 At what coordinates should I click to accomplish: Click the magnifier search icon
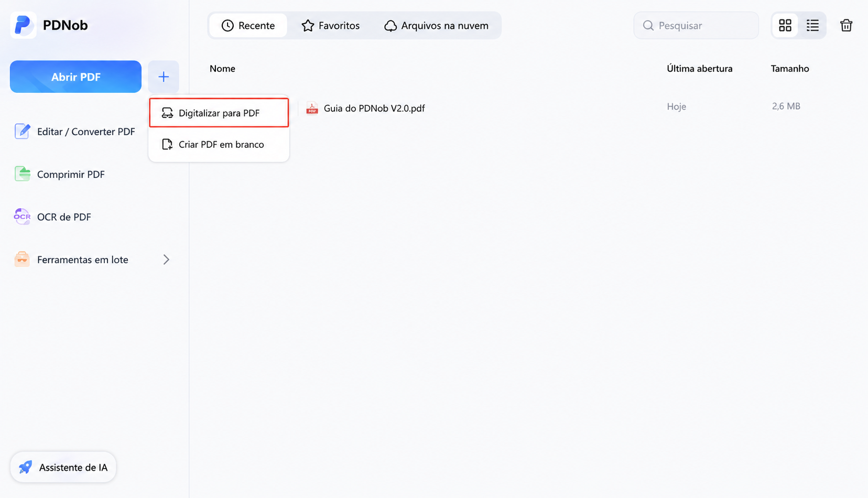648,25
